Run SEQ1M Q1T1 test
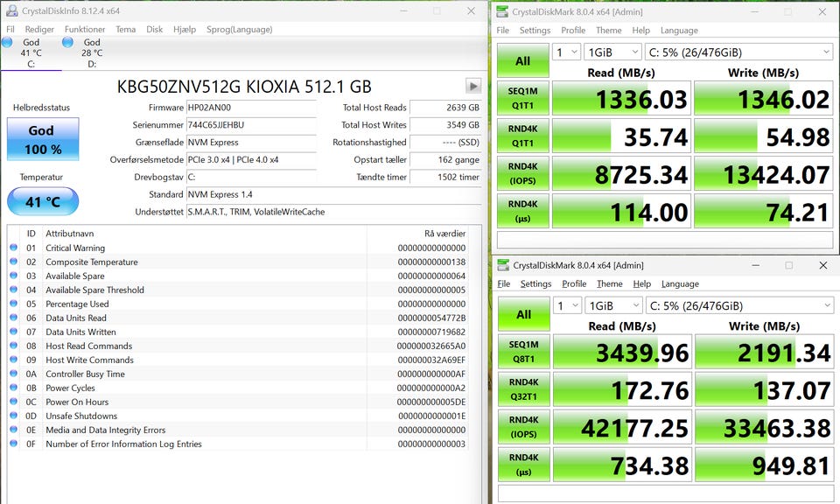This screenshot has width=840, height=504. [523, 98]
